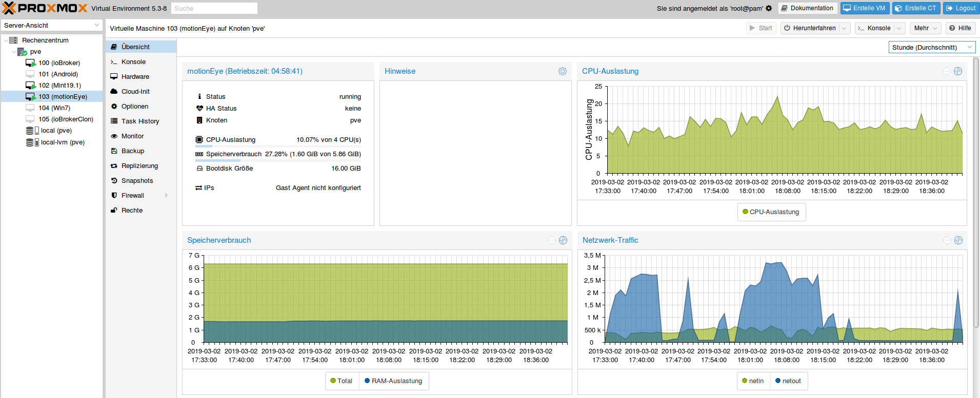The height and width of the screenshot is (398, 980).
Task: Click the VM 100 (ioBroker) monitor icon
Action: tap(30, 63)
